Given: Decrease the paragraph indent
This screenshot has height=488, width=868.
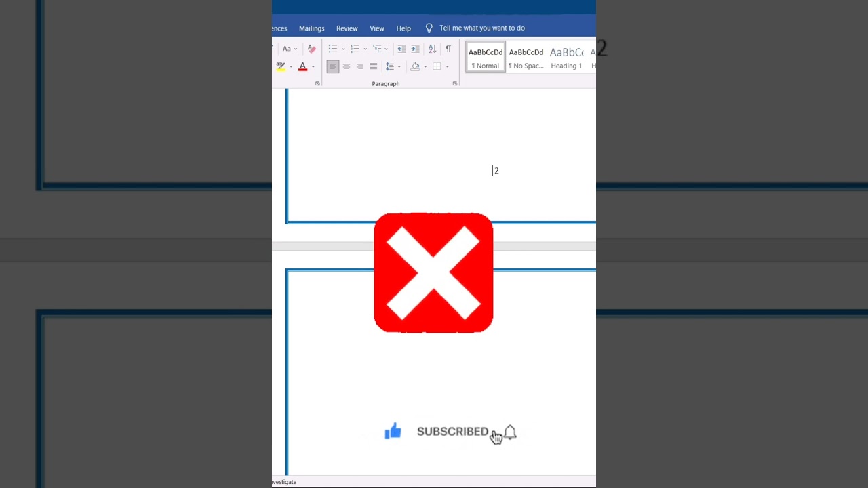Looking at the screenshot, I should [x=401, y=49].
